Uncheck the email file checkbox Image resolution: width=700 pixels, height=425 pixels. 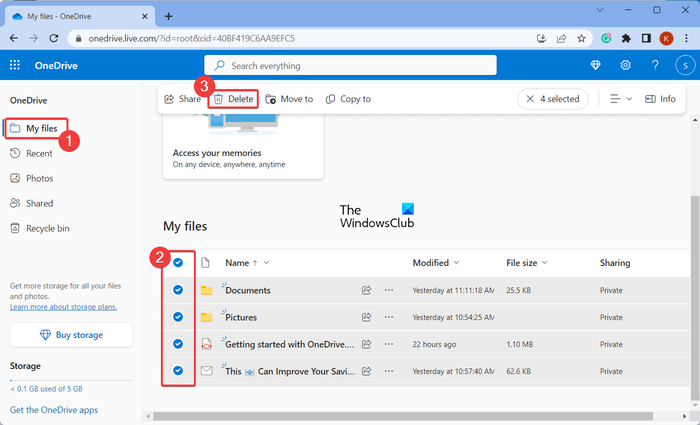click(x=178, y=371)
